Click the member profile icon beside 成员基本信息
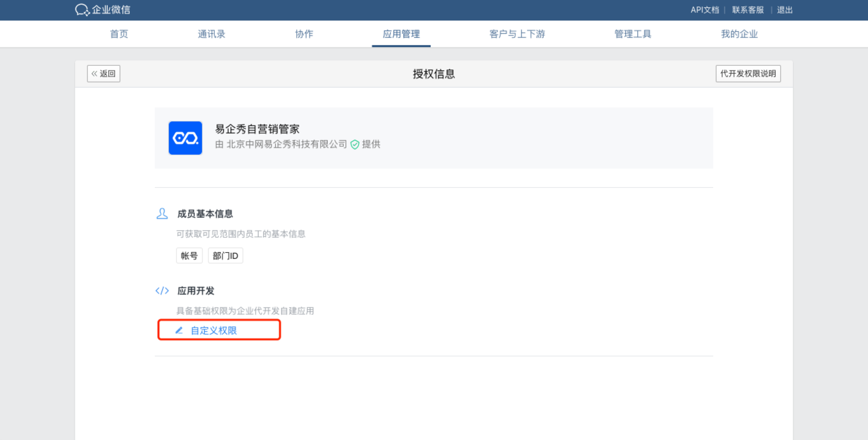 pos(162,214)
